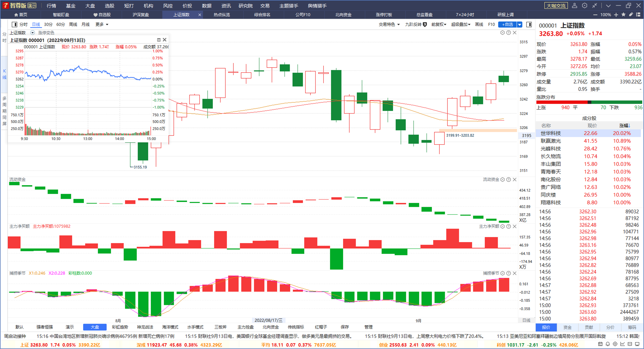This screenshot has width=644, height=349.
Task: Click the layout list icon at tab bar end
Action: (638, 15)
